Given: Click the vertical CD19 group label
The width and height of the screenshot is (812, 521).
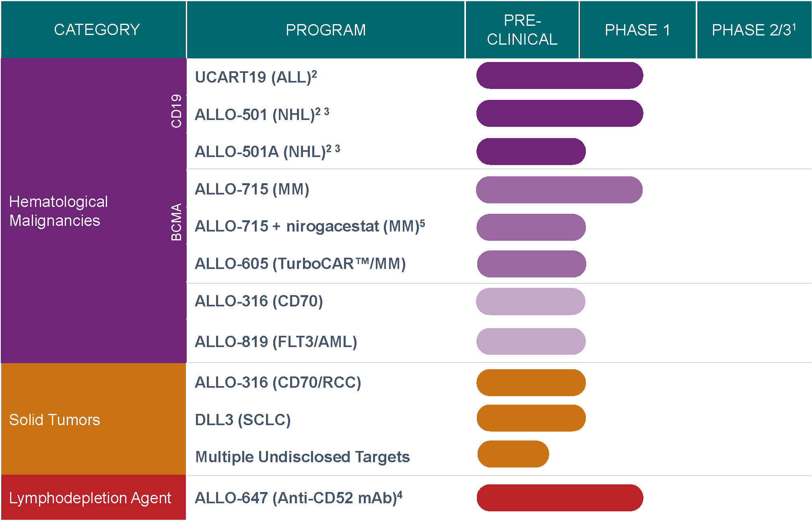Looking at the screenshot, I should pos(176,111).
